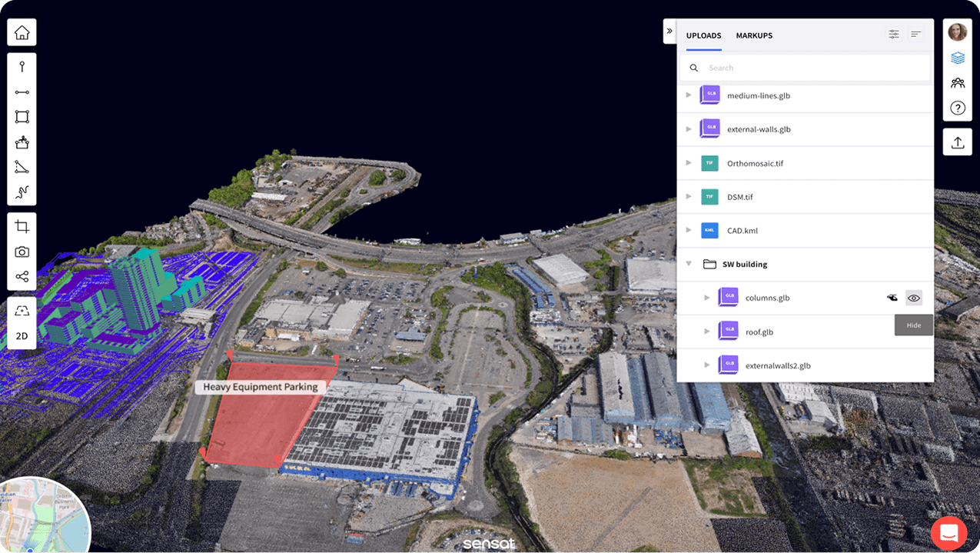This screenshot has width=980, height=553.
Task: Select the polygon area tool
Action: pyautogui.click(x=22, y=117)
